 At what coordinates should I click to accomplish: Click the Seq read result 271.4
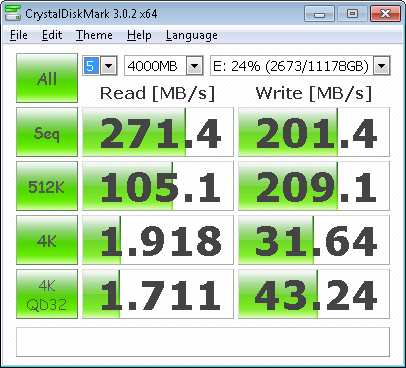click(x=158, y=132)
